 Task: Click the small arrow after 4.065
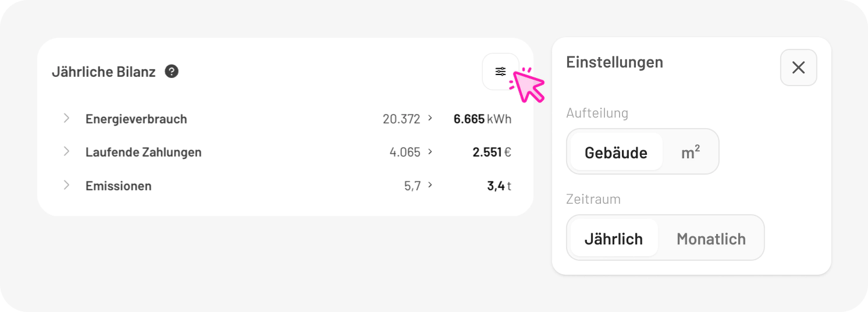(x=430, y=152)
